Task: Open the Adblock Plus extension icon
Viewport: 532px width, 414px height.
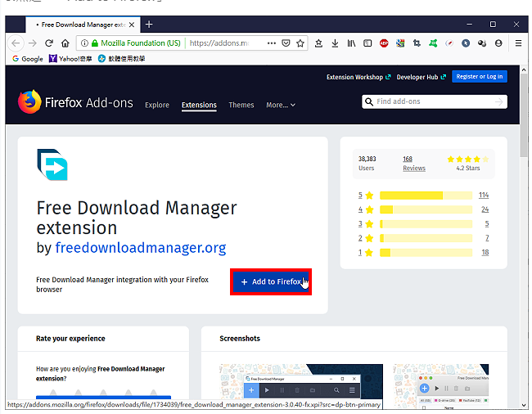Action: tap(384, 43)
